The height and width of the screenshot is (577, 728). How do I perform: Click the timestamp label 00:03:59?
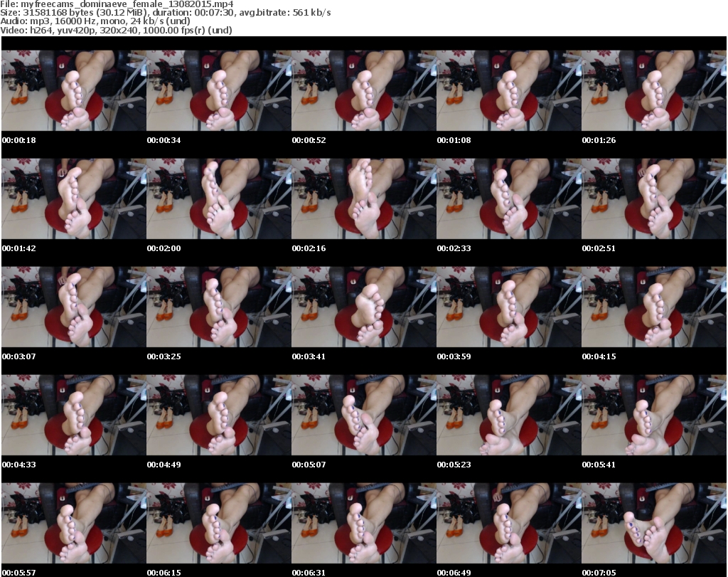[454, 356]
